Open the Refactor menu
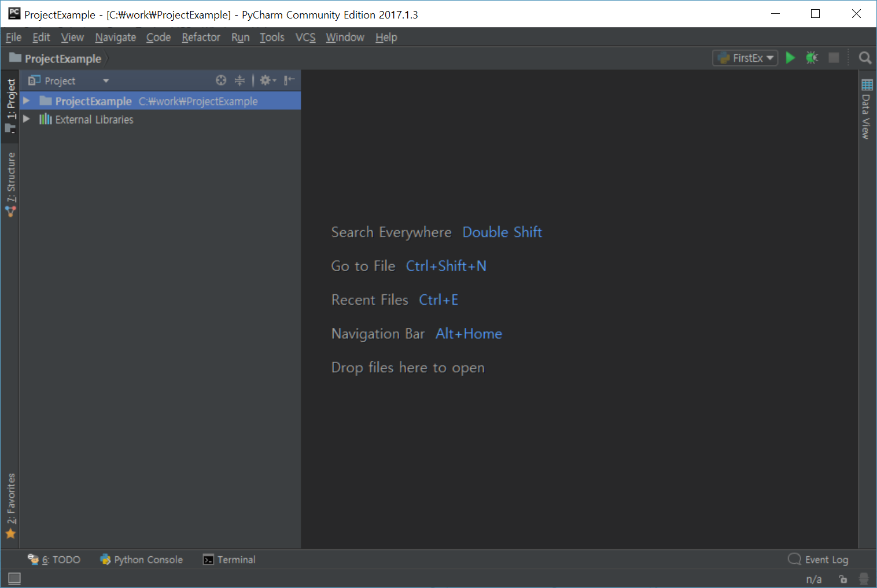Image resolution: width=877 pixels, height=588 pixels. pos(201,38)
